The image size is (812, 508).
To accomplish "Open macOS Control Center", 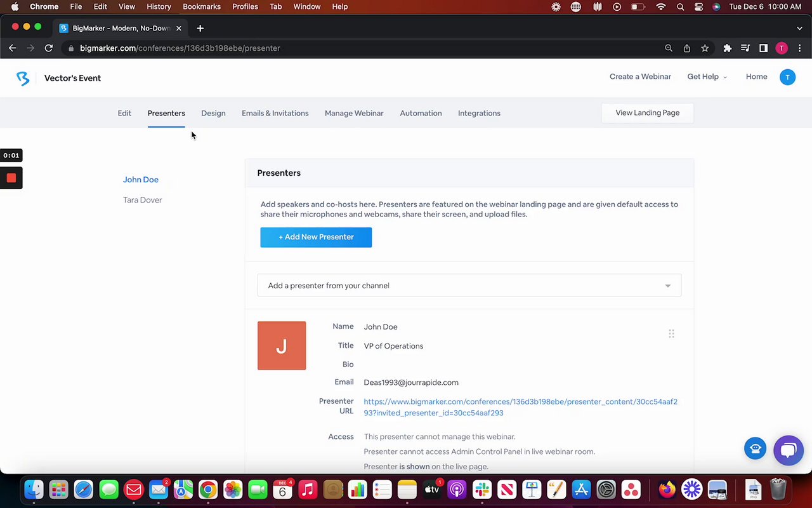I will (699, 6).
